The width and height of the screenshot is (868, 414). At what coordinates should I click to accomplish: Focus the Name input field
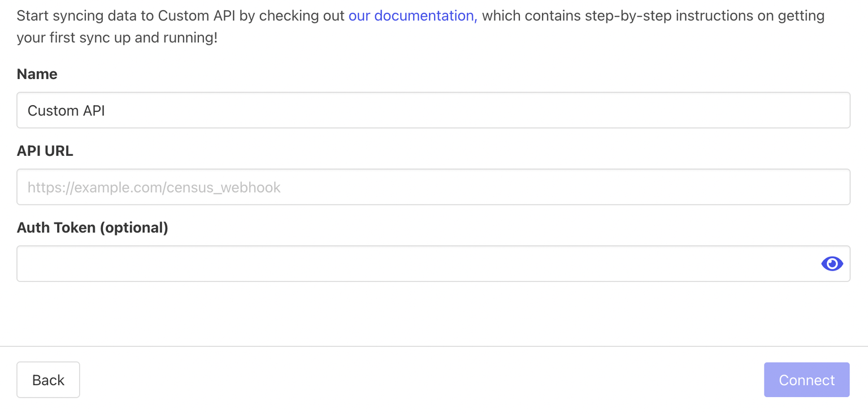[433, 111]
